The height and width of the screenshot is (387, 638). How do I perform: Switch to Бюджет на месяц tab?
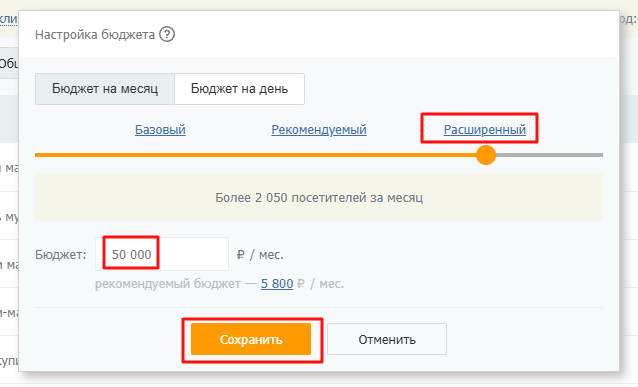[105, 89]
